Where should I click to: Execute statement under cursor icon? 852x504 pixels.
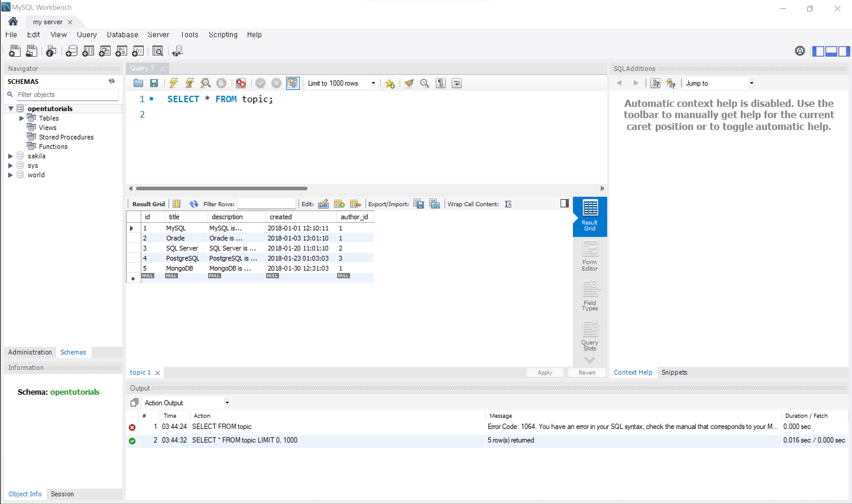tap(189, 83)
